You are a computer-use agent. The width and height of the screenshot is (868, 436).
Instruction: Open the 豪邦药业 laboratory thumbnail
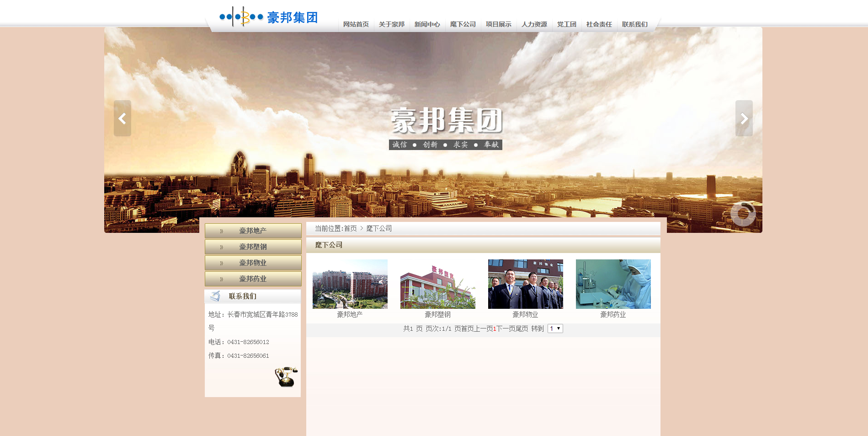pyautogui.click(x=613, y=284)
